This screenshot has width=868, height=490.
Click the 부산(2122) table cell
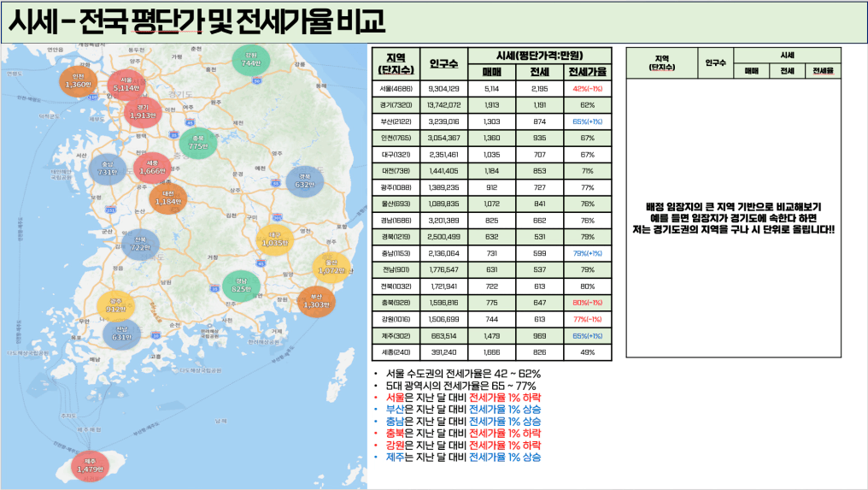click(396, 121)
